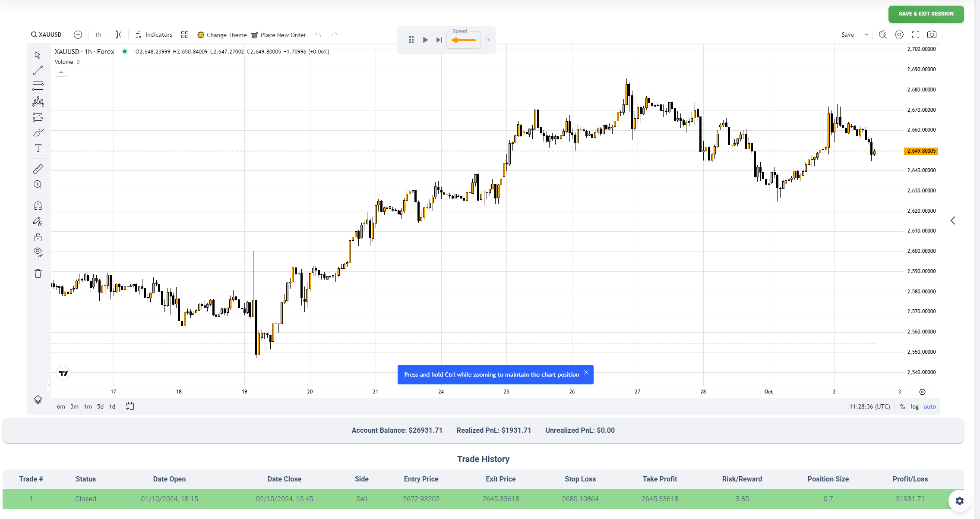Select the 5d date range
The width and height of the screenshot is (980, 519).
(100, 406)
